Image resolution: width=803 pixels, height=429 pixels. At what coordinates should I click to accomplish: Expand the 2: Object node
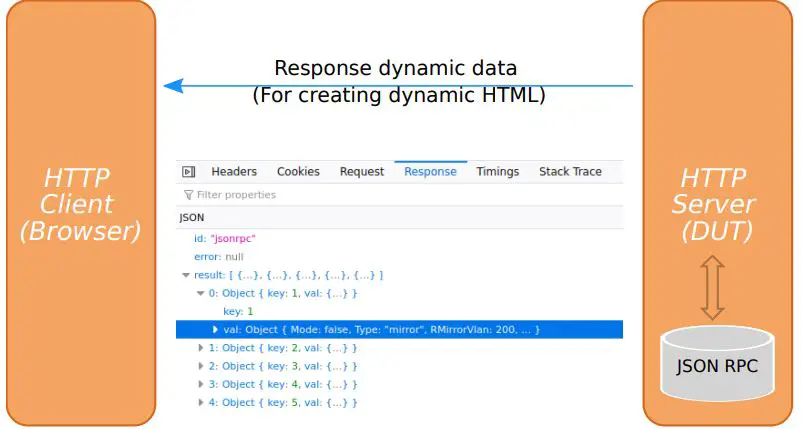click(200, 366)
